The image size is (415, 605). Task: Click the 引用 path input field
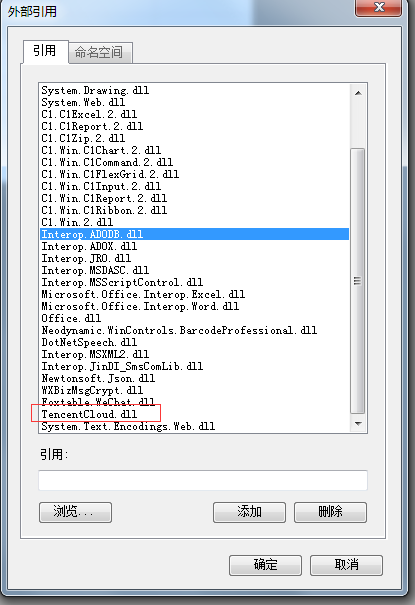point(203,480)
